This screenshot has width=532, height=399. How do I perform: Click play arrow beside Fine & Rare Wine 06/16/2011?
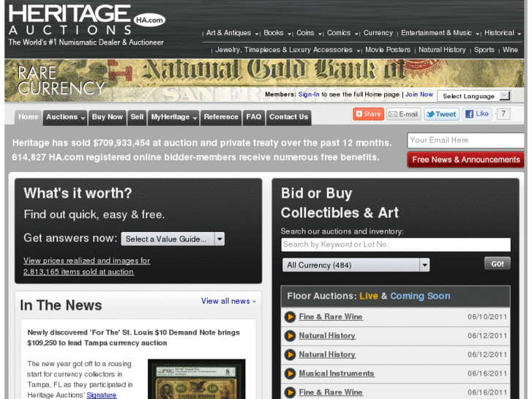click(290, 392)
